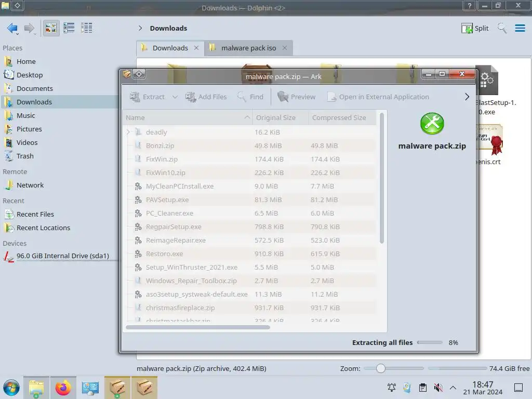
Task: Select ReimageRepair.exe in archive list
Action: [x=250, y=241]
